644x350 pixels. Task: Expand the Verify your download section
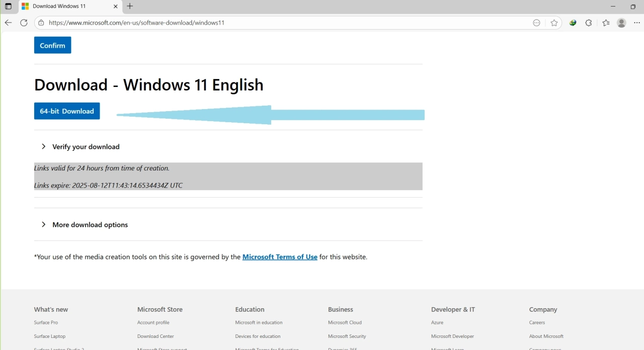pos(86,147)
